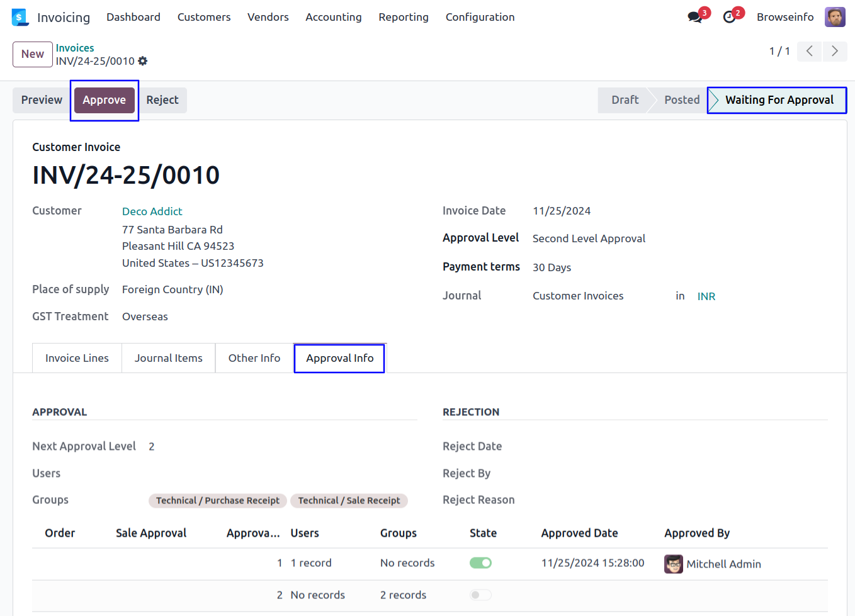This screenshot has width=855, height=616.
Task: Toggle the State switch for approval level 2
Action: [480, 595]
